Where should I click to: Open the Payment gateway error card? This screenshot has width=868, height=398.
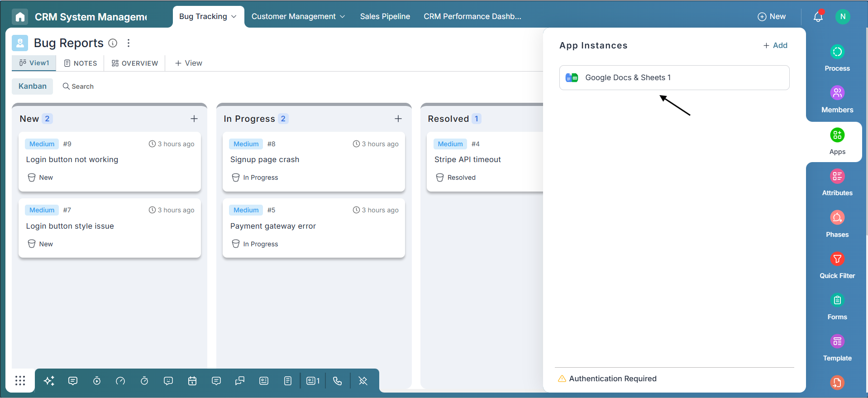[314, 228]
